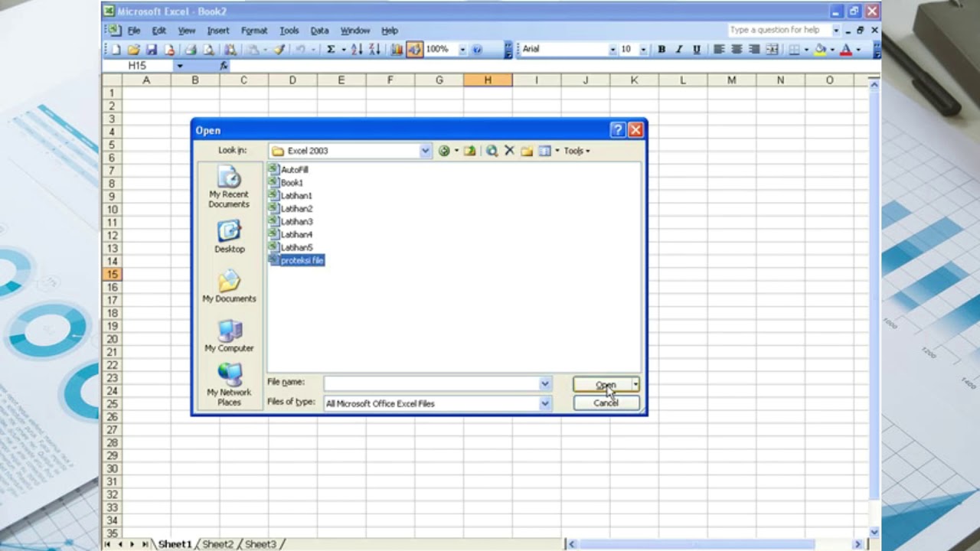980x551 pixels.
Task: Toggle Center alignment
Action: pos(737,49)
